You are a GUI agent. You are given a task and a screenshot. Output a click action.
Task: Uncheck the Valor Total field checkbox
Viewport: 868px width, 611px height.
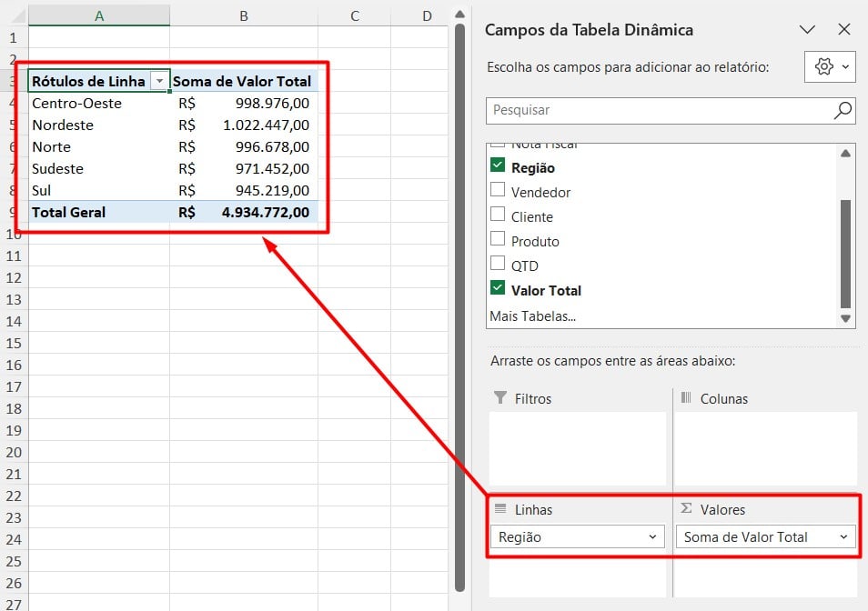498,287
